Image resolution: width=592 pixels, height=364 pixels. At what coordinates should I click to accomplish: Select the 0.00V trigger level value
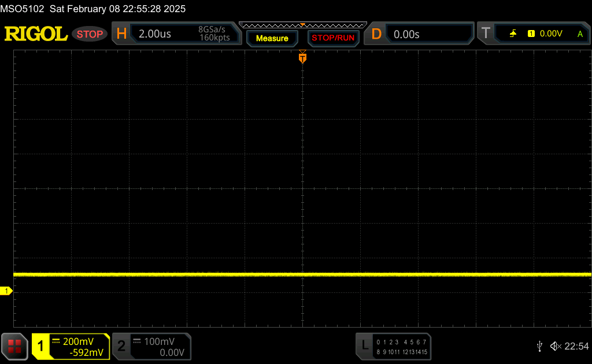tap(551, 34)
